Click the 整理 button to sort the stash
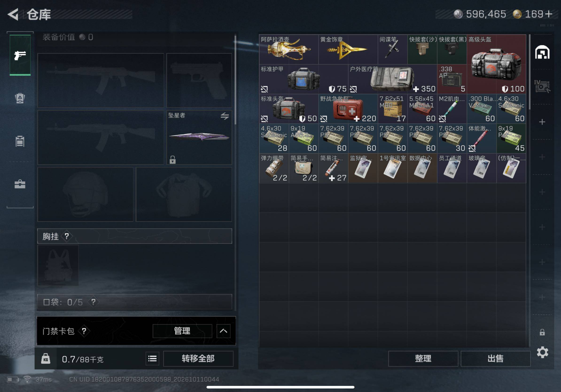561x392 pixels. coord(423,359)
